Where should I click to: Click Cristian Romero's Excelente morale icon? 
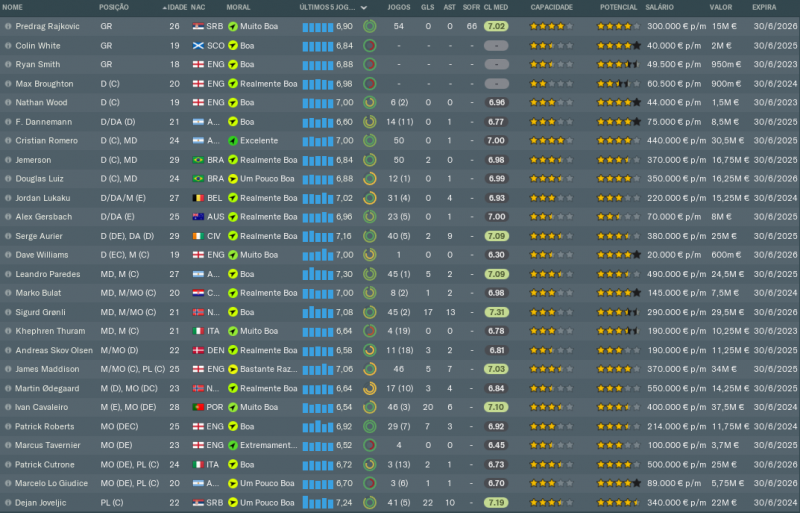click(233, 141)
